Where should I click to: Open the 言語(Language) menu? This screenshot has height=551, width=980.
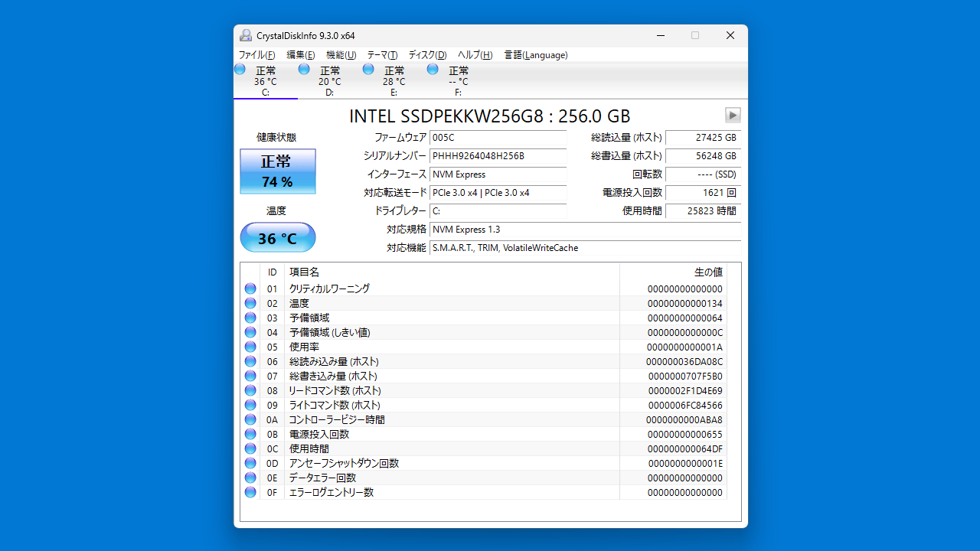pyautogui.click(x=536, y=55)
